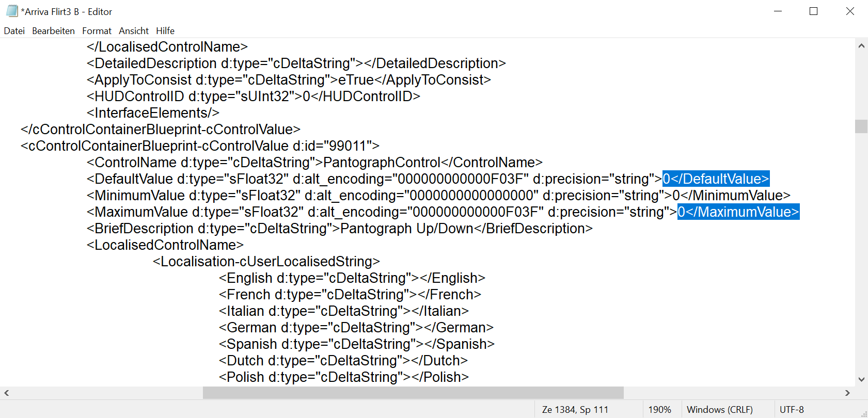Open the Hilfe menu
The height and width of the screenshot is (418, 868).
click(165, 31)
